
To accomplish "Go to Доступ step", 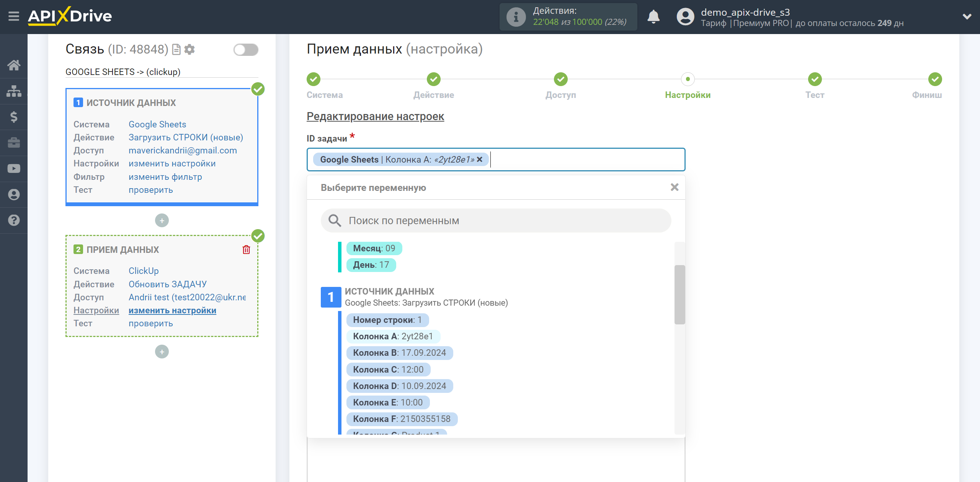I will 561,79.
